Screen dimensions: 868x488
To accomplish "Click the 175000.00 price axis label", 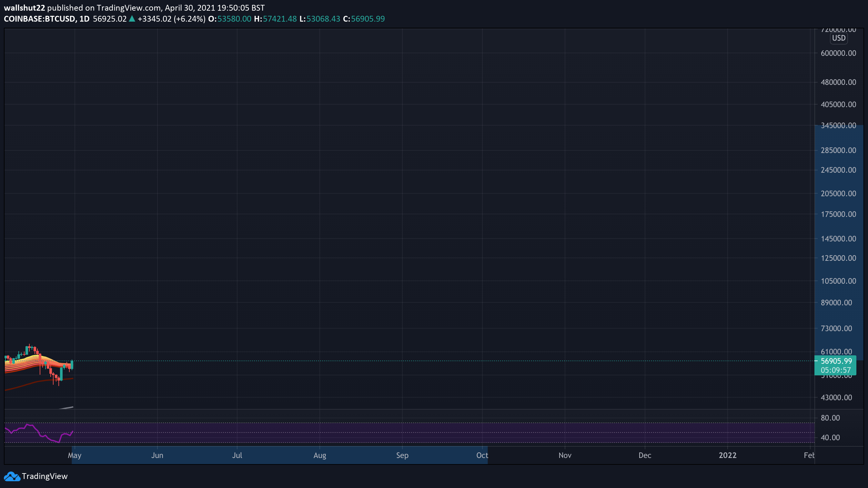I will pos(838,214).
